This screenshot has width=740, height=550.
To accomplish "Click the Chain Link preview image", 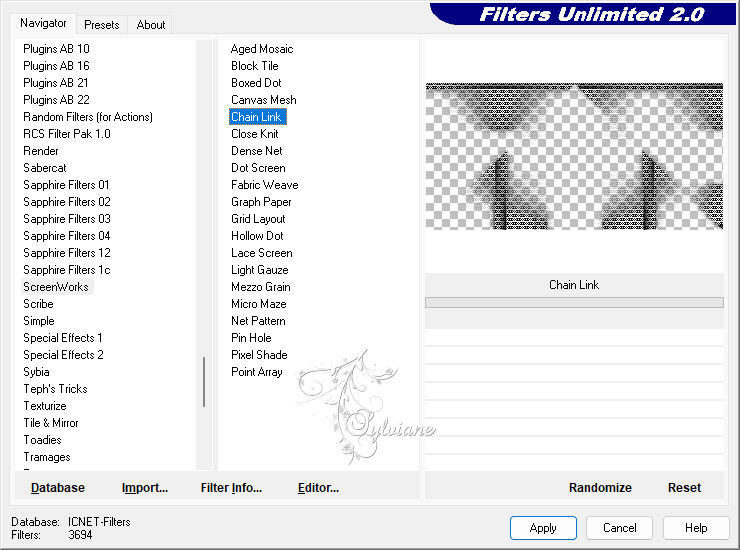I will pyautogui.click(x=574, y=156).
